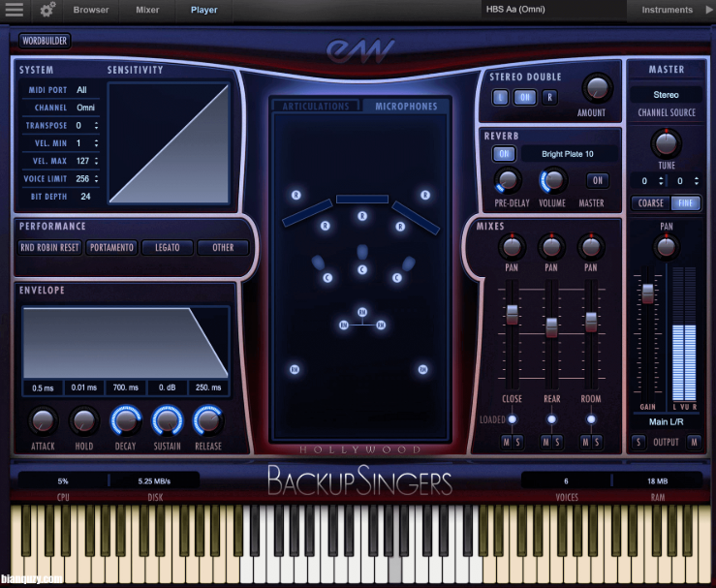716x588 pixels.
Task: Click the envelope Release knob
Action: point(208,420)
